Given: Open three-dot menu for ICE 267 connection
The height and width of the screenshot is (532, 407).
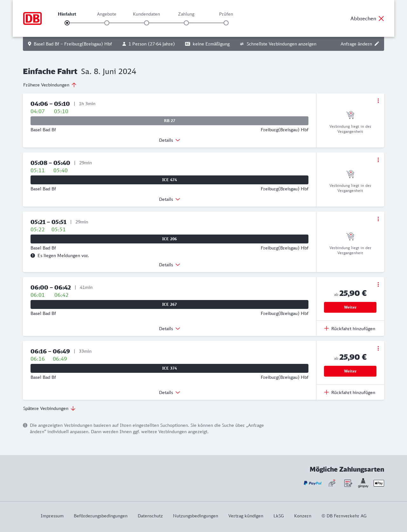Looking at the screenshot, I should pyautogui.click(x=378, y=284).
